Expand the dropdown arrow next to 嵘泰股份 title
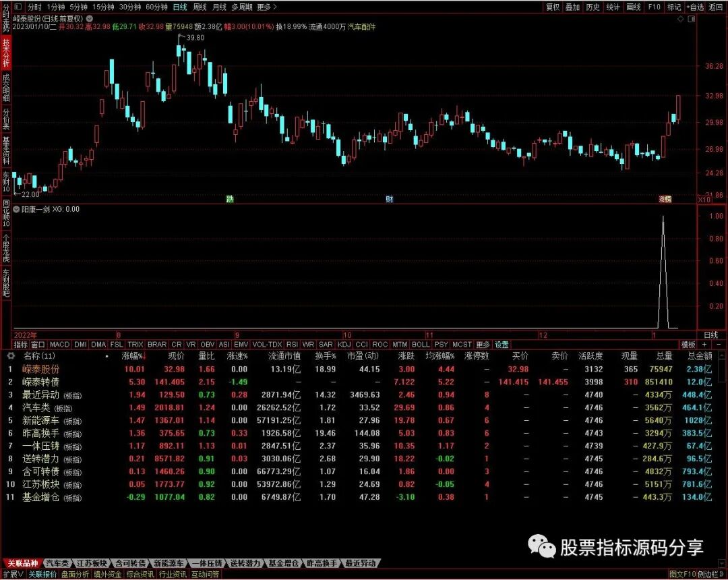The image size is (728, 580). pos(89,19)
